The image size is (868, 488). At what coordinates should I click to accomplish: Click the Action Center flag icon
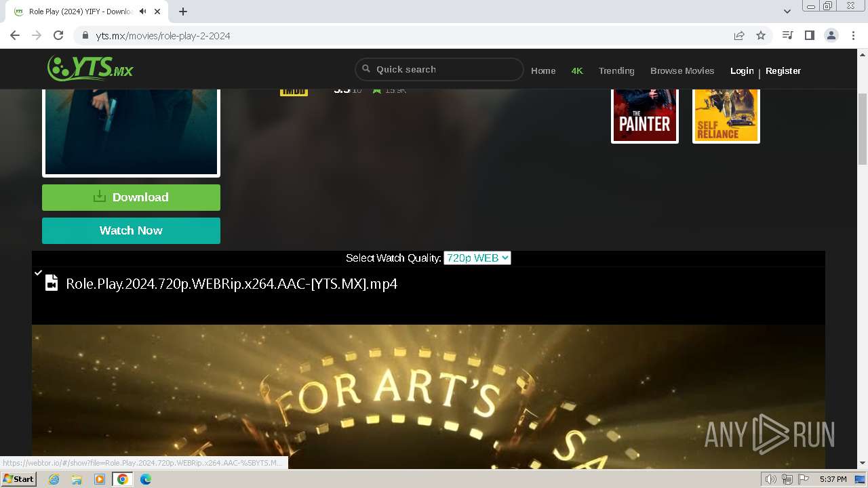[x=804, y=479]
